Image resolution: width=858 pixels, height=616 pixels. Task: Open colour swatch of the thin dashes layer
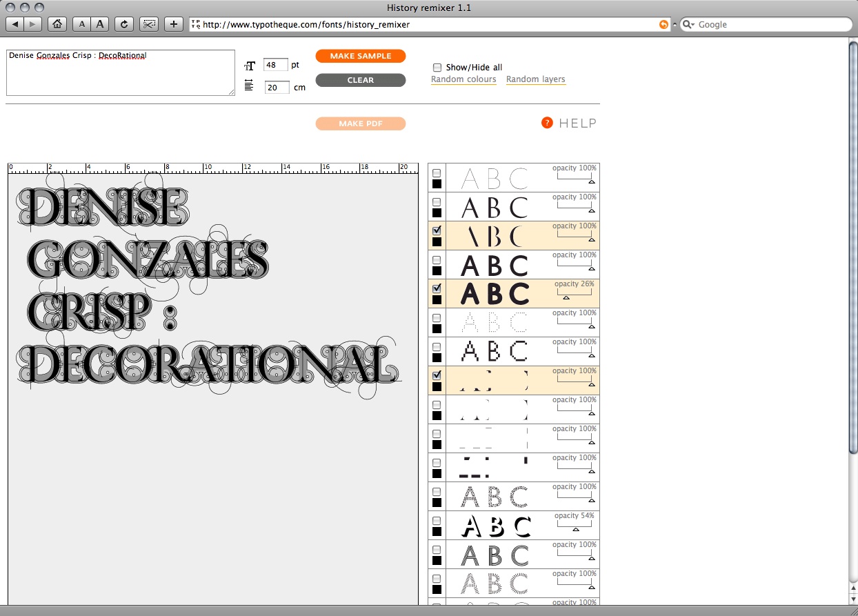coord(437,445)
